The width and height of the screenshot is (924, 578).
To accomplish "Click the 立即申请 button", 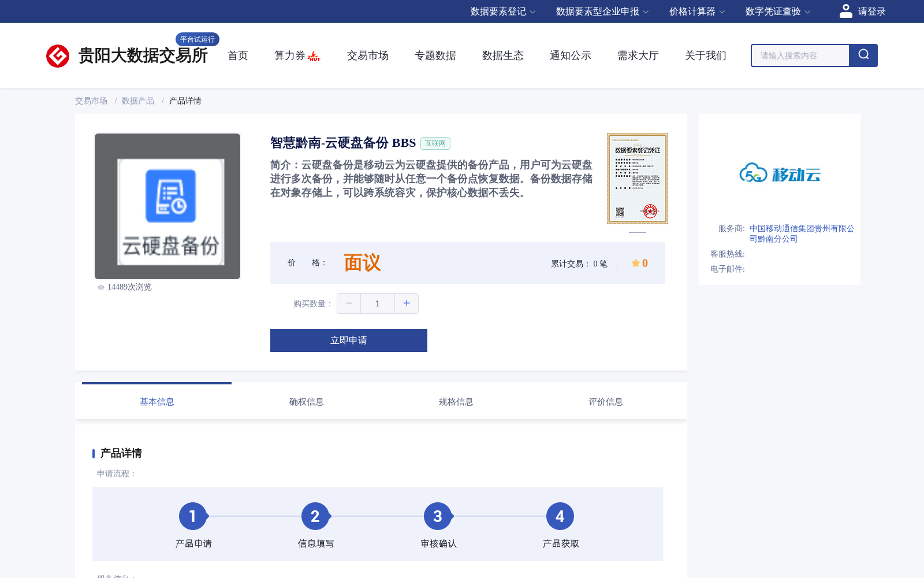I will 349,340.
